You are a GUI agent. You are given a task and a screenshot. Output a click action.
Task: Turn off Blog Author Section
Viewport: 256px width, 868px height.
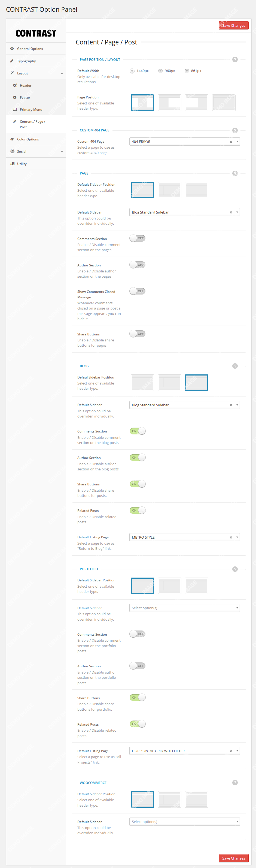tap(138, 458)
